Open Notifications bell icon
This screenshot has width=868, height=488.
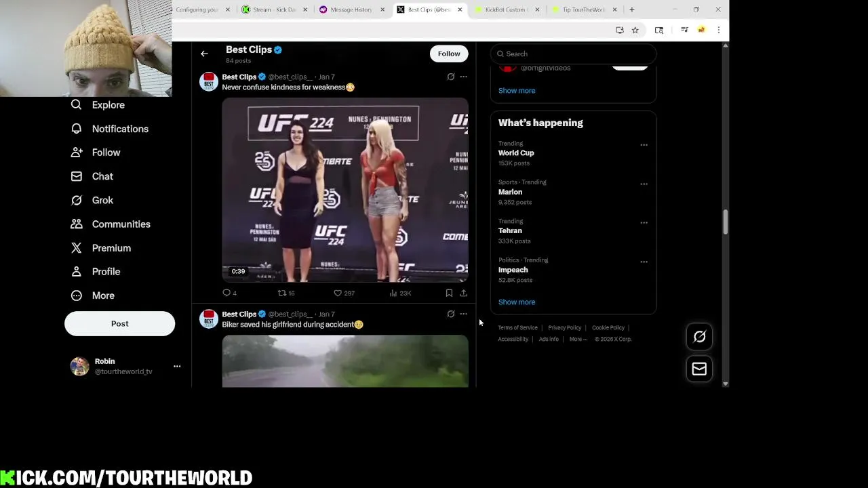77,129
